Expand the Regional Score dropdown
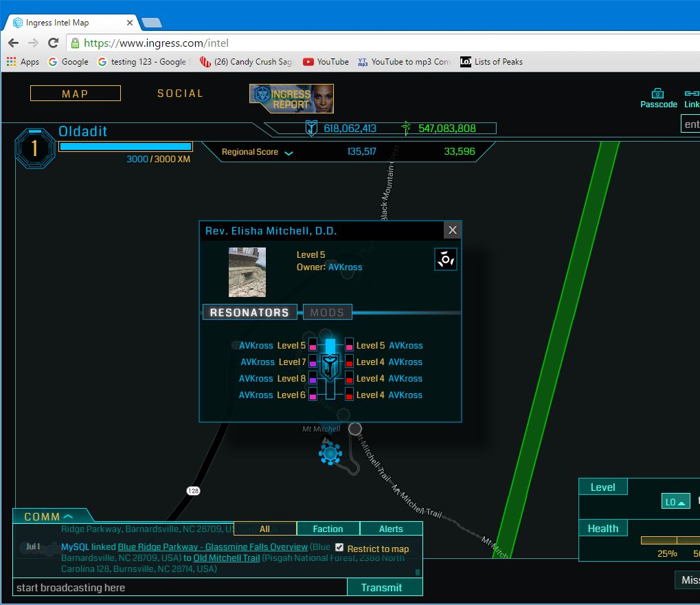700x605 pixels. (x=289, y=153)
